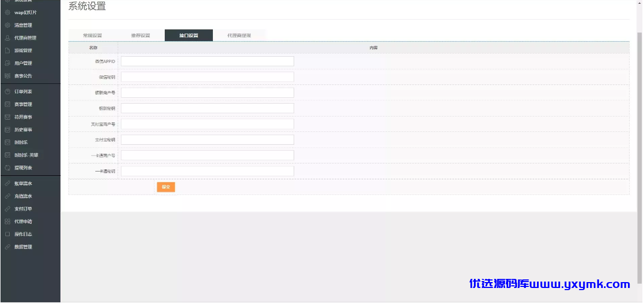The width and height of the screenshot is (644, 304).
Task: Focus the 银联商户号 input field
Action: click(x=208, y=93)
